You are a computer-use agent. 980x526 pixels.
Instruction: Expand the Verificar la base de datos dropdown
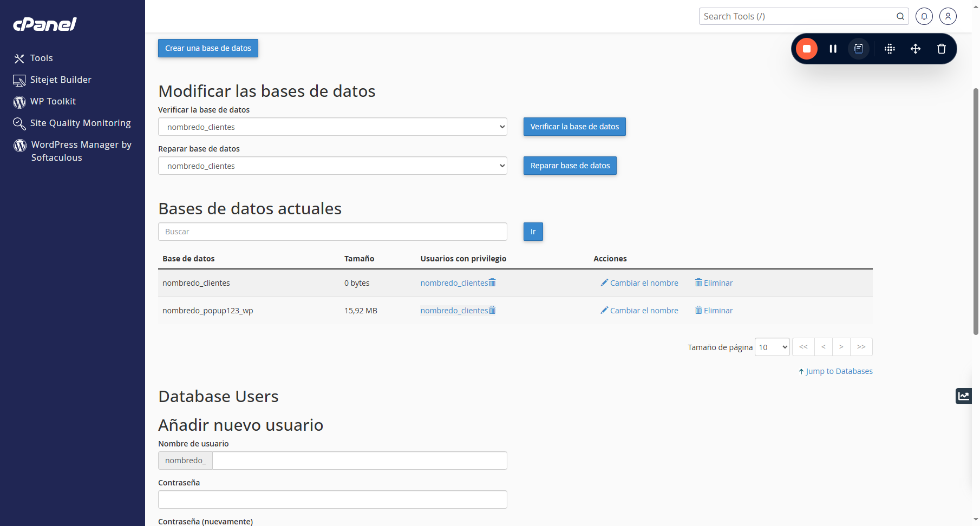332,127
